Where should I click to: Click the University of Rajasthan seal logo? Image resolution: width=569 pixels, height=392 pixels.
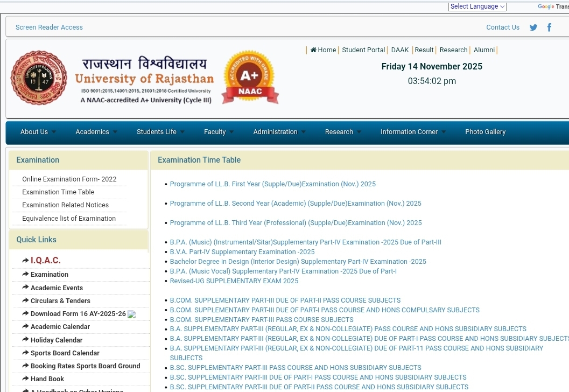39,78
